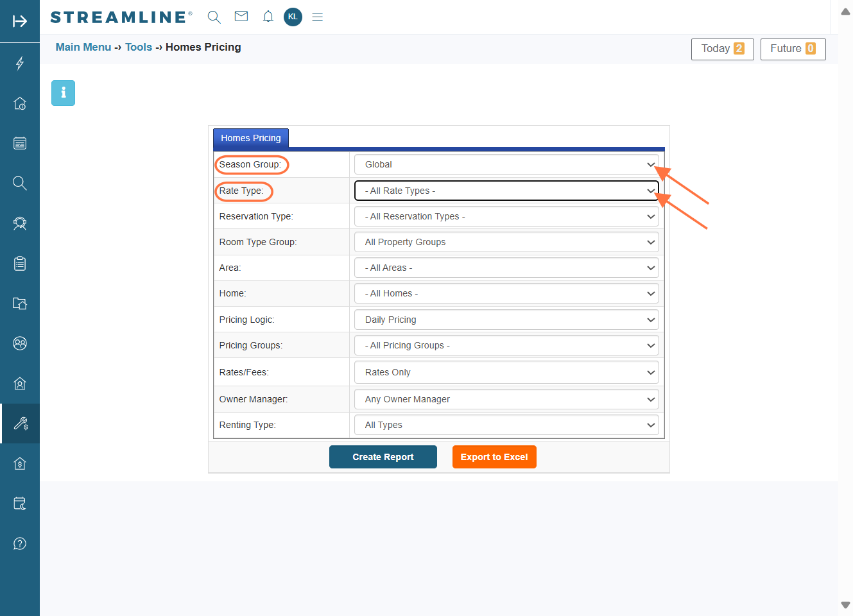Open the question mark help icon
This screenshot has width=853, height=616.
point(20,543)
